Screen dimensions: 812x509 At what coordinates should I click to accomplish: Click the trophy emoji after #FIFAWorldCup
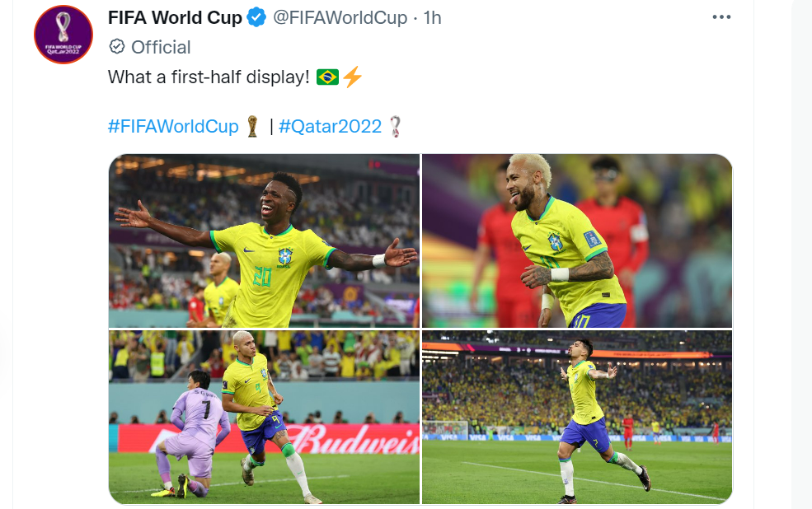253,126
